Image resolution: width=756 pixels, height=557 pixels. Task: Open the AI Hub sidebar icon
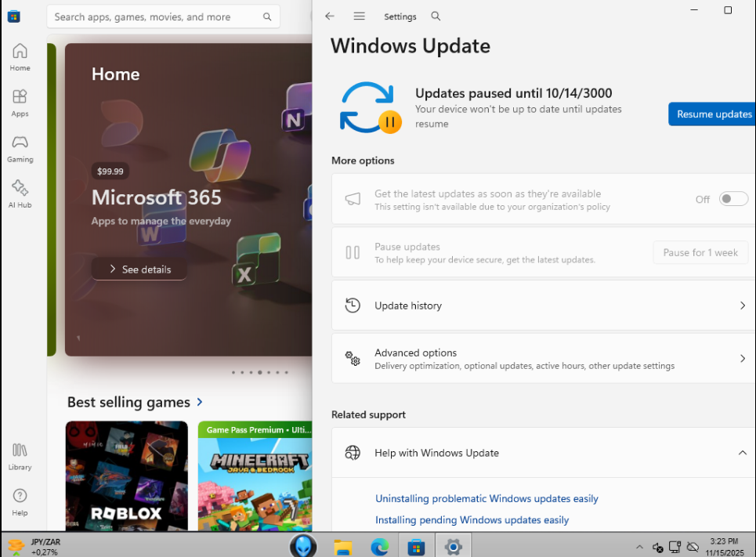click(x=20, y=194)
